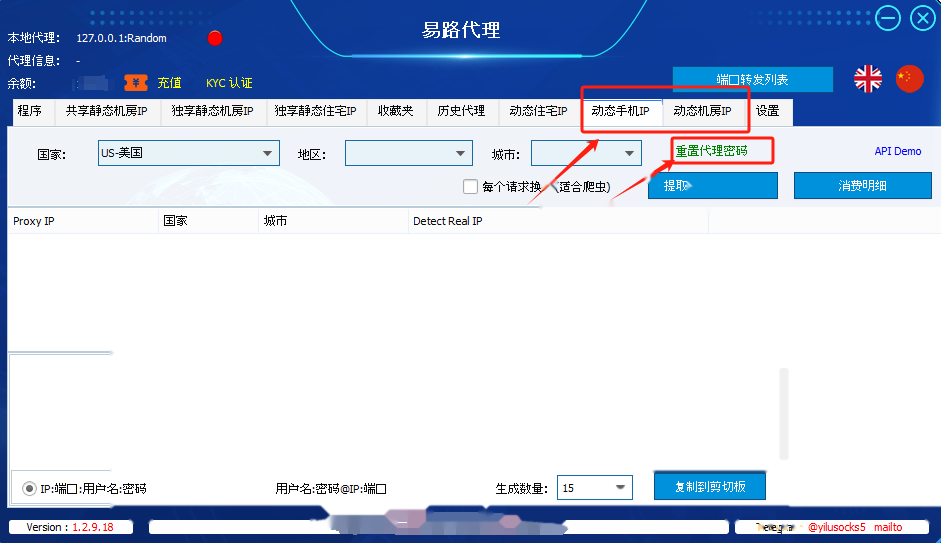The height and width of the screenshot is (543, 941).
Task: Minimize the 易路代理 window
Action: point(888,18)
